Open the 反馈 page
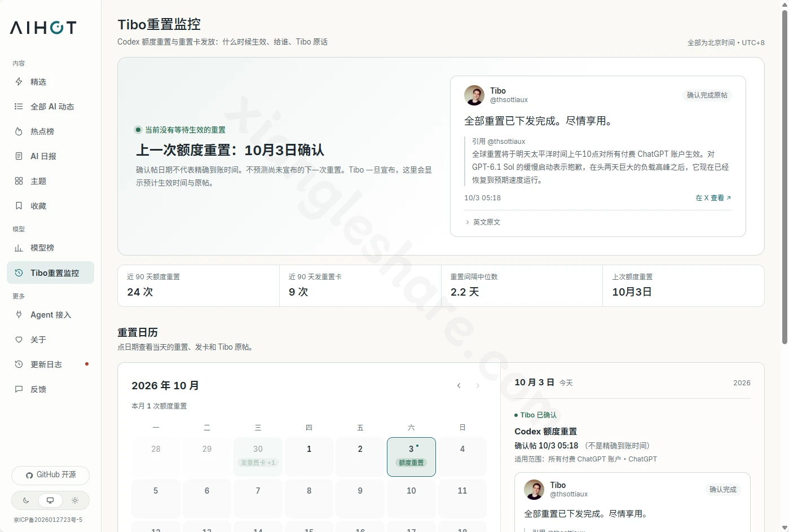Image resolution: width=789 pixels, height=532 pixels. [x=50, y=389]
